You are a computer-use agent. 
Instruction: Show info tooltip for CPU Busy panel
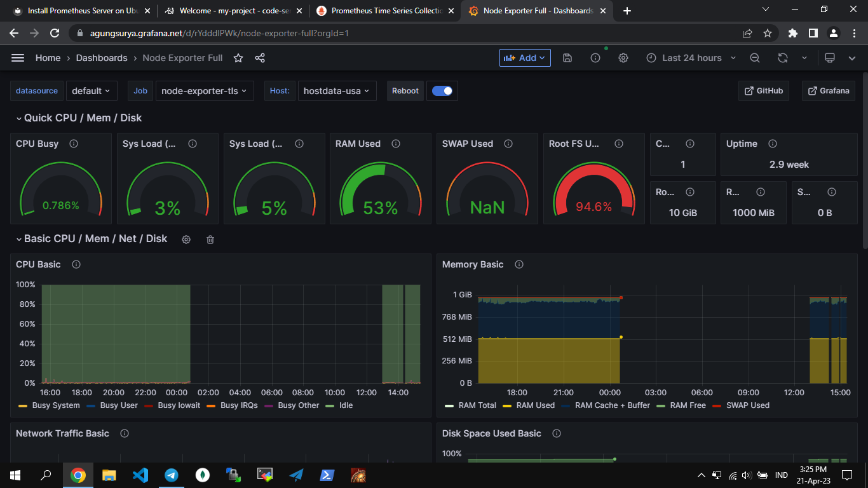tap(74, 144)
